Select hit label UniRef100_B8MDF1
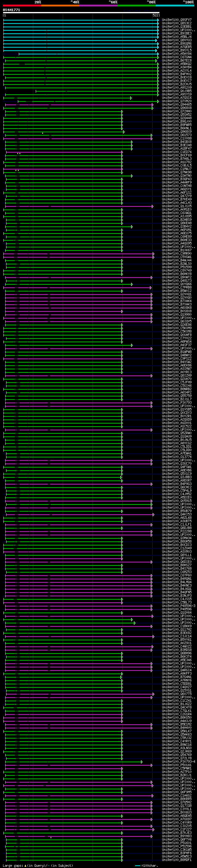The image size is (197, 868). click(x=177, y=860)
